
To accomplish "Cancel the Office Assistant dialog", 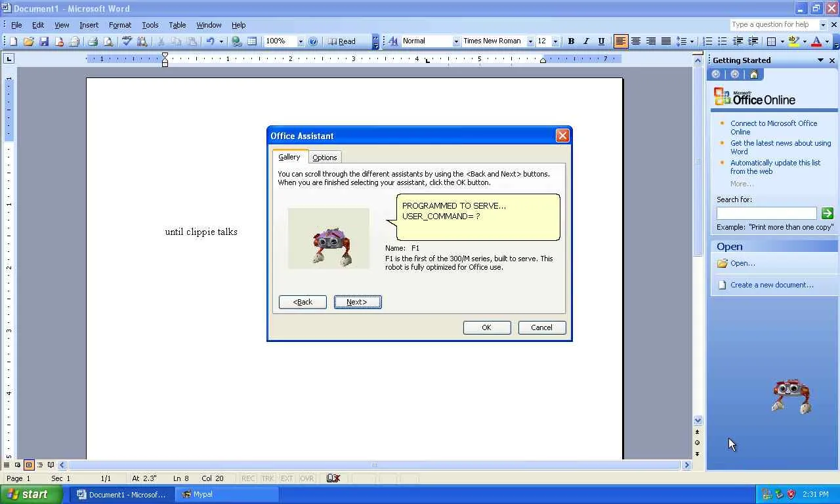I will coord(541,327).
